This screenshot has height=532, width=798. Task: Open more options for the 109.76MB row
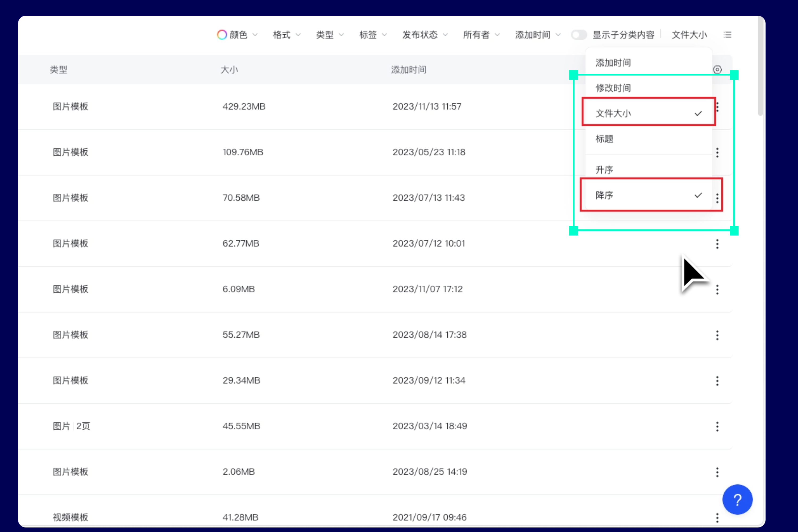point(717,152)
